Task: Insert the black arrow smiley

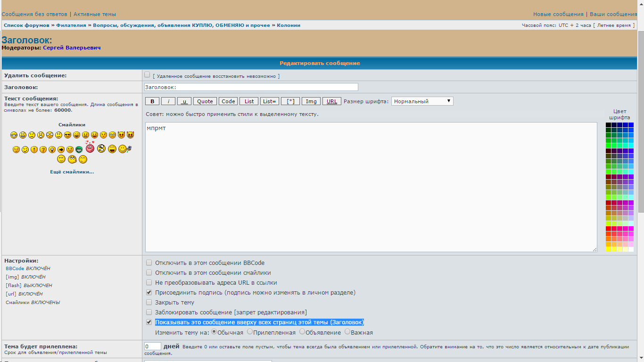Action: 61,149
